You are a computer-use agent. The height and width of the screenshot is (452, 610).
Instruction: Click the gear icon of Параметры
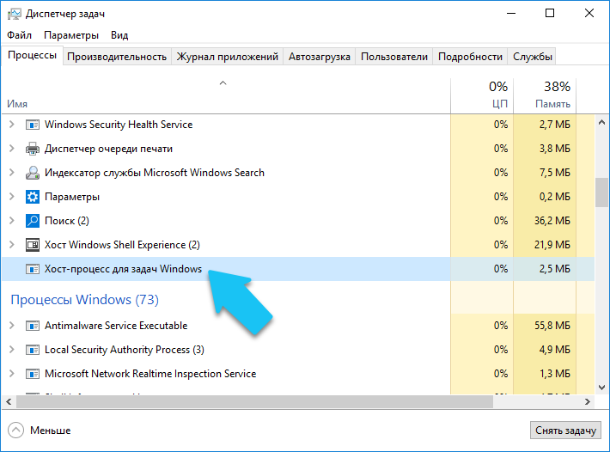[33, 197]
